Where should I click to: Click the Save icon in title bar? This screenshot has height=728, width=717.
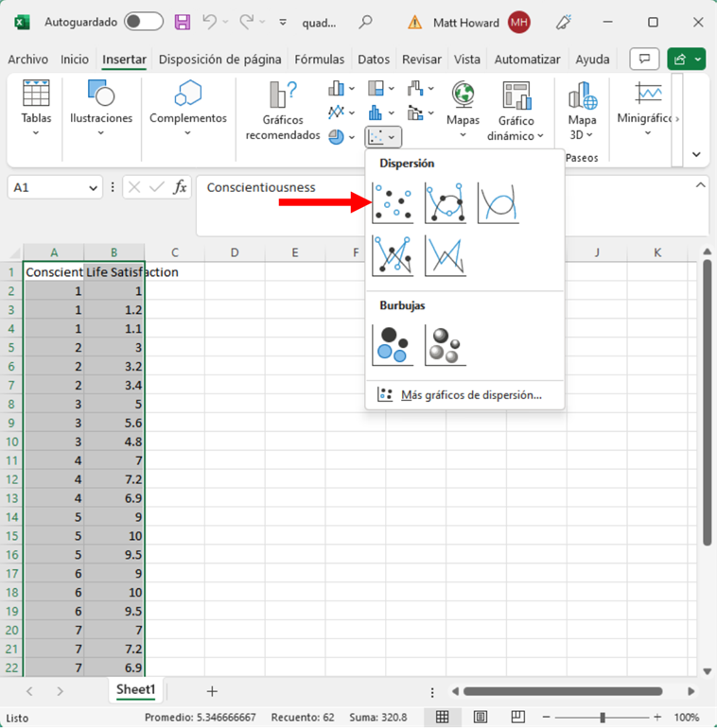coord(183,22)
